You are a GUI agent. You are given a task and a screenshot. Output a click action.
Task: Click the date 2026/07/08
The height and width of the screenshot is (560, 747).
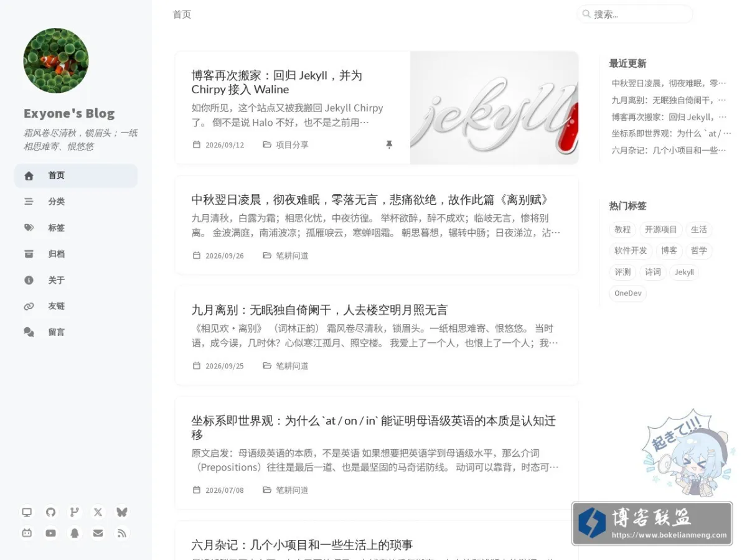pos(225,490)
